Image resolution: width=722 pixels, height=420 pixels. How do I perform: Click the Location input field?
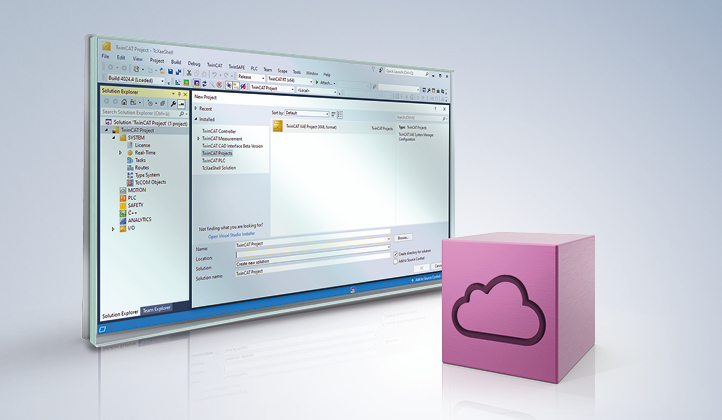[313, 252]
